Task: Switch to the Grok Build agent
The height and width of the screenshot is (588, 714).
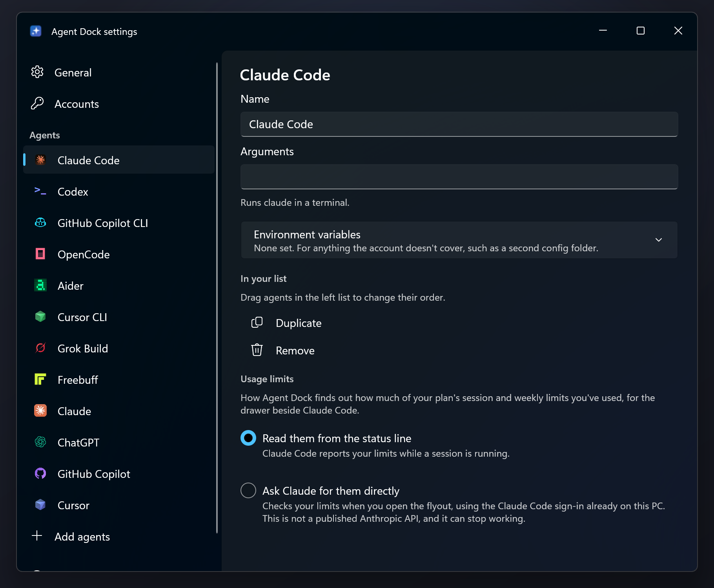Action: tap(119, 348)
